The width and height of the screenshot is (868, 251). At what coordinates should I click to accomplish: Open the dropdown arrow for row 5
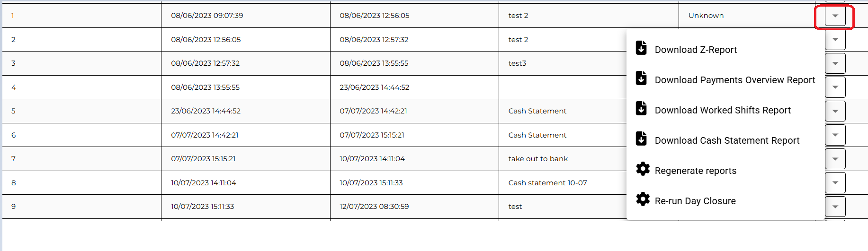pyautogui.click(x=835, y=111)
